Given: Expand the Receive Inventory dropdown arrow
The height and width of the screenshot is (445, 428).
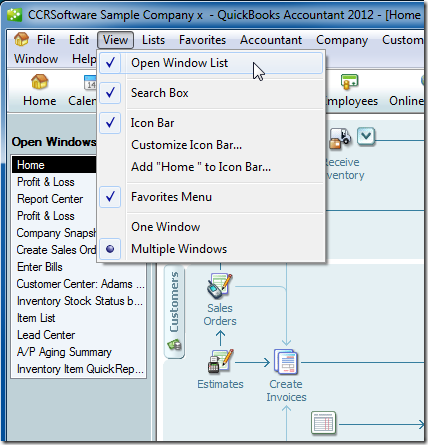Looking at the screenshot, I should pyautogui.click(x=366, y=136).
